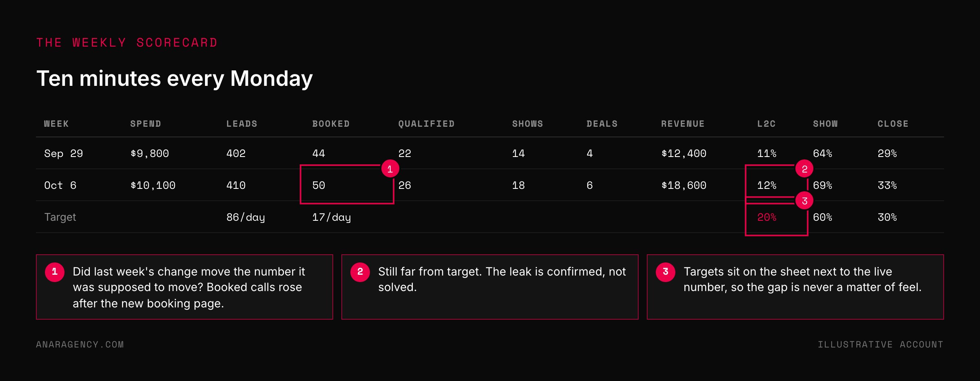Open the anaragency.com link
980x381 pixels.
click(80, 344)
